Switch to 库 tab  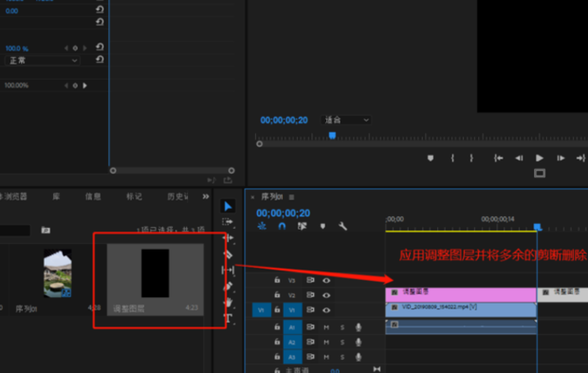coord(56,196)
